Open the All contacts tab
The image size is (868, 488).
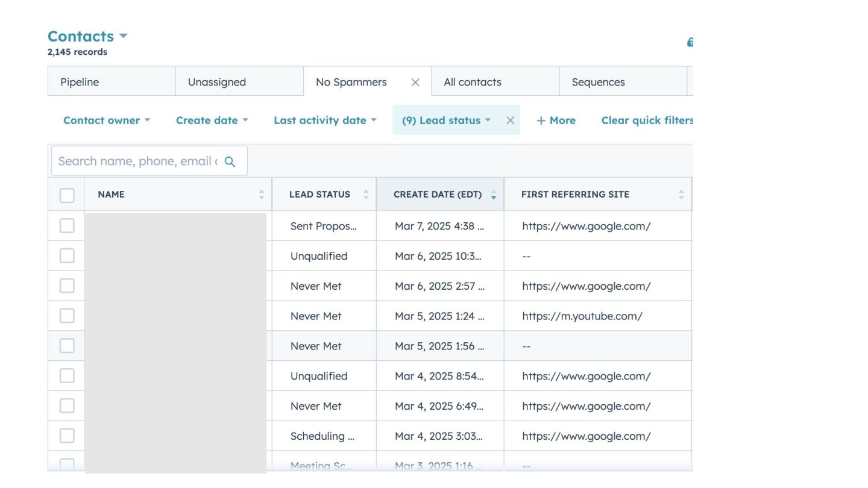pyautogui.click(x=473, y=83)
